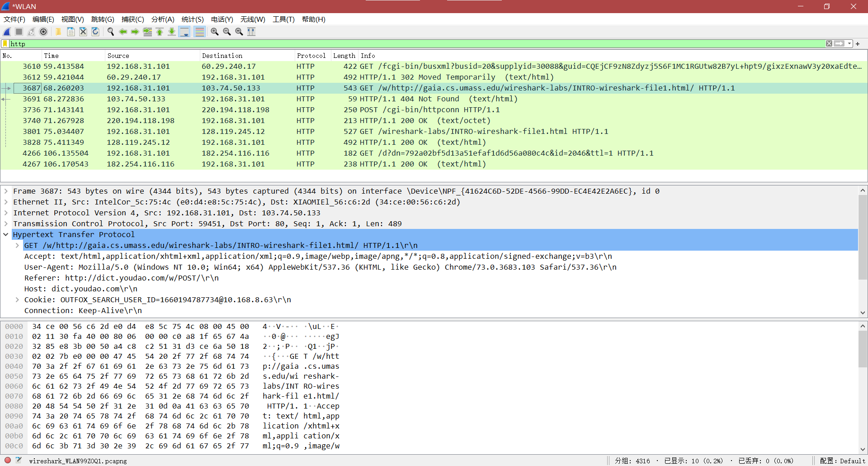Go forward in packet history

click(135, 32)
